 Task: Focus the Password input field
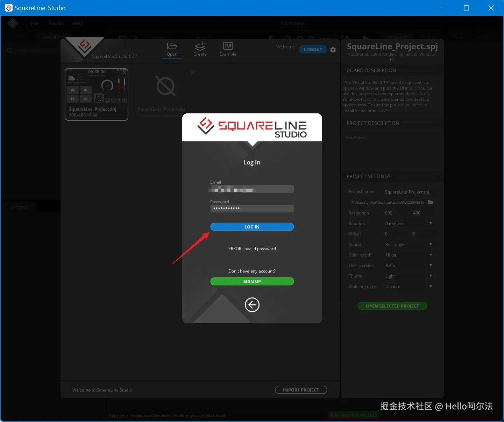(x=252, y=209)
